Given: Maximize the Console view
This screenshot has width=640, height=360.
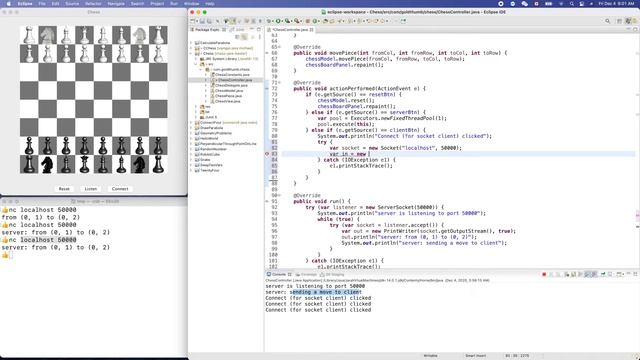Looking at the screenshot, I should click(x=635, y=274).
